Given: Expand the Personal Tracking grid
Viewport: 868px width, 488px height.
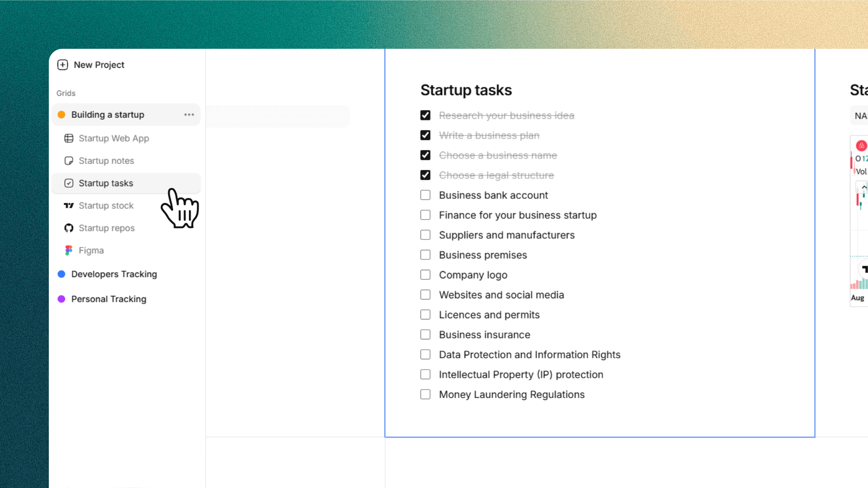Looking at the screenshot, I should tap(108, 299).
